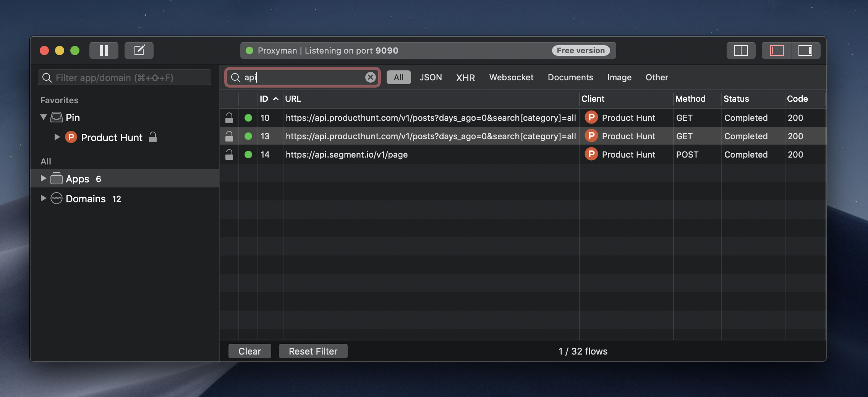Switch to the two-column split layout icon
868x397 pixels.
click(x=741, y=50)
